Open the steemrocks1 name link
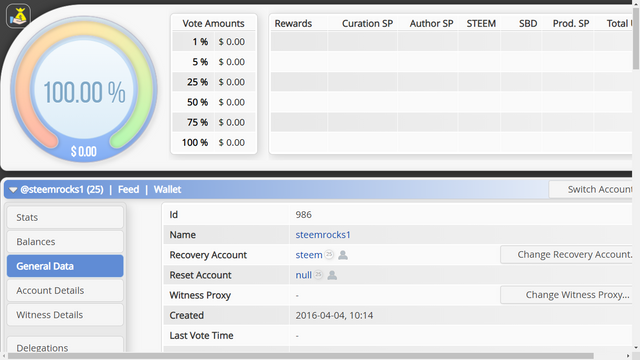This screenshot has height=360, width=640. pos(323,235)
